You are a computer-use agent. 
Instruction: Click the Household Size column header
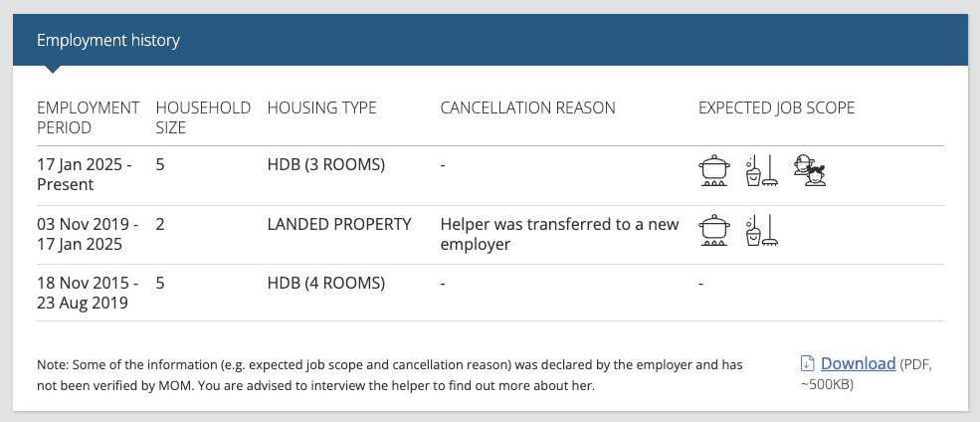[x=203, y=117]
